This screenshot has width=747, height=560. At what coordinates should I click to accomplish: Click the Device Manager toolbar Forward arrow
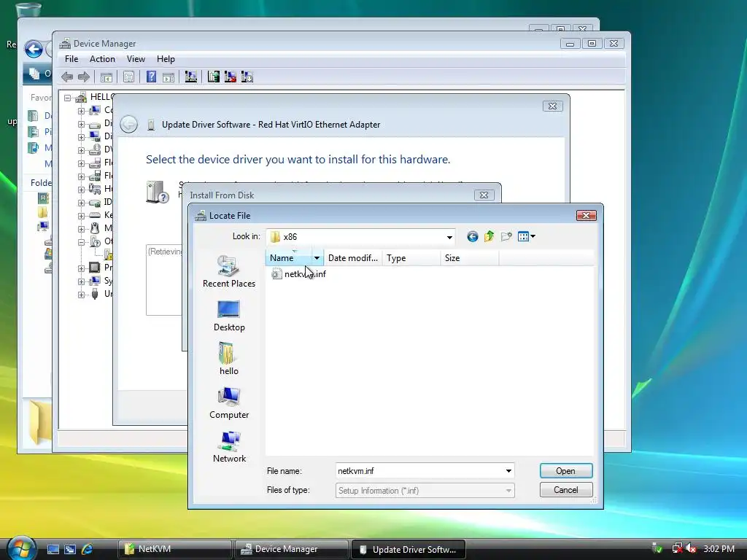pos(84,77)
